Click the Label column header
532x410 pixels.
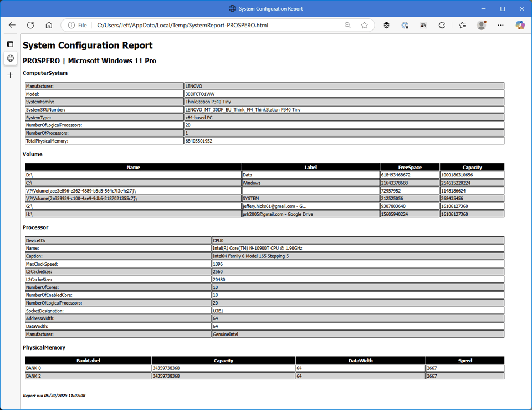[x=311, y=167]
